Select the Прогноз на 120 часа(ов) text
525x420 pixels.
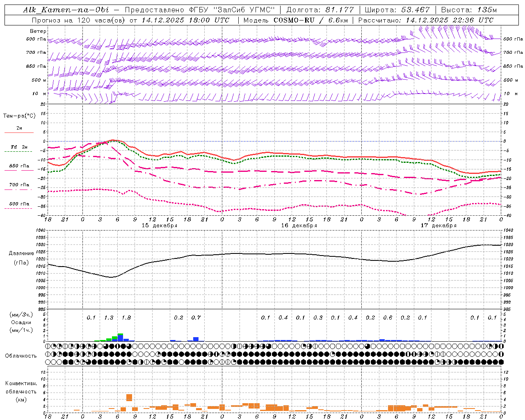[x=79, y=20]
